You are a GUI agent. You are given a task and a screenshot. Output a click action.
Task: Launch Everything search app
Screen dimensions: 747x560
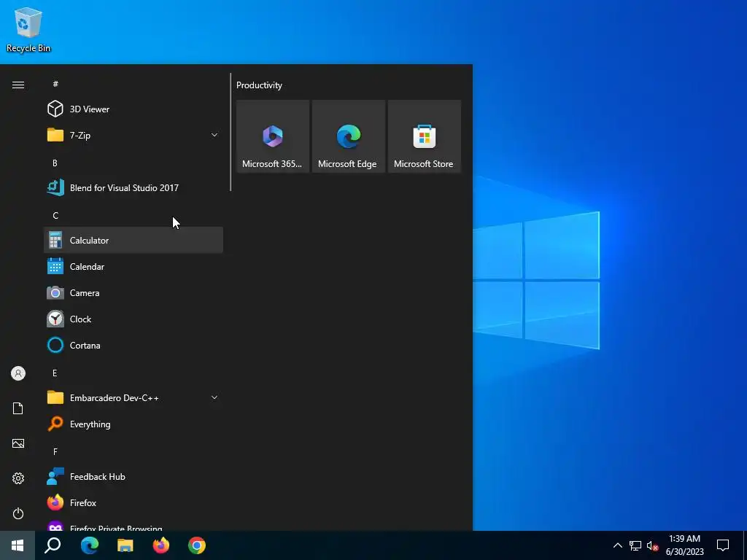(133, 424)
